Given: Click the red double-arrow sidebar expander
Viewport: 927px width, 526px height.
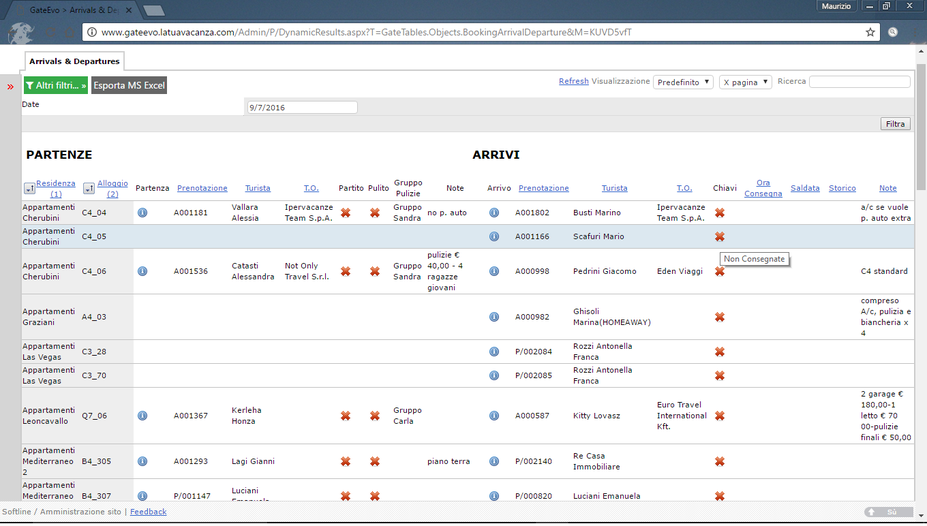Looking at the screenshot, I should (10, 87).
